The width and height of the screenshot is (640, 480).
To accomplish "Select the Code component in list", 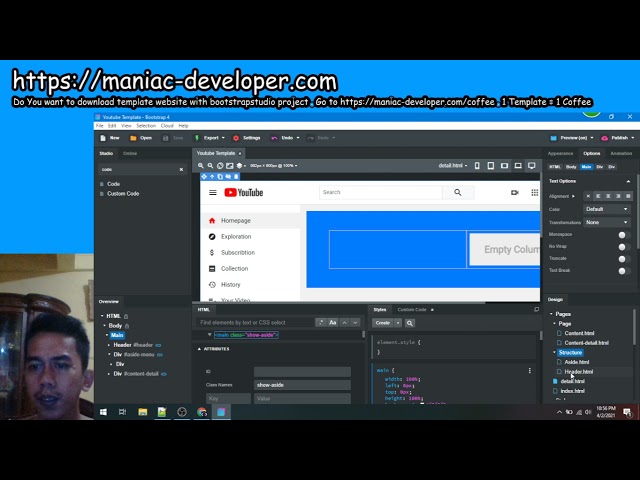I will pos(113,184).
